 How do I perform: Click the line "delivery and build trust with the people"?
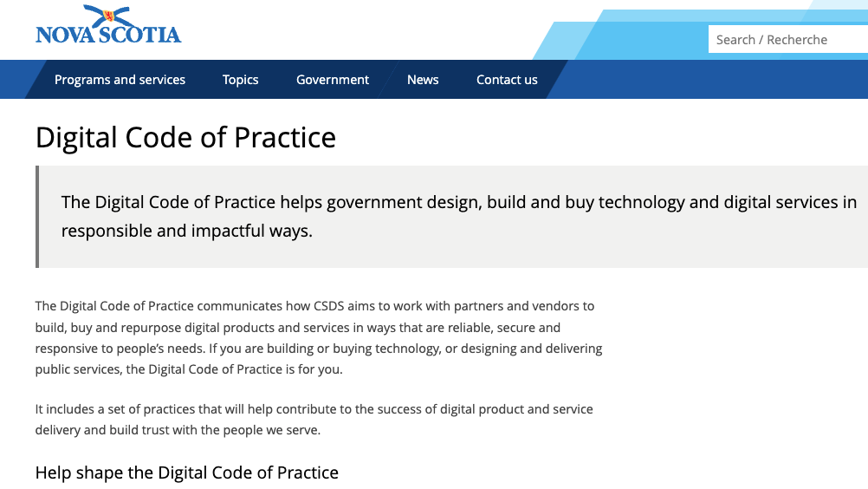pyautogui.click(x=178, y=430)
